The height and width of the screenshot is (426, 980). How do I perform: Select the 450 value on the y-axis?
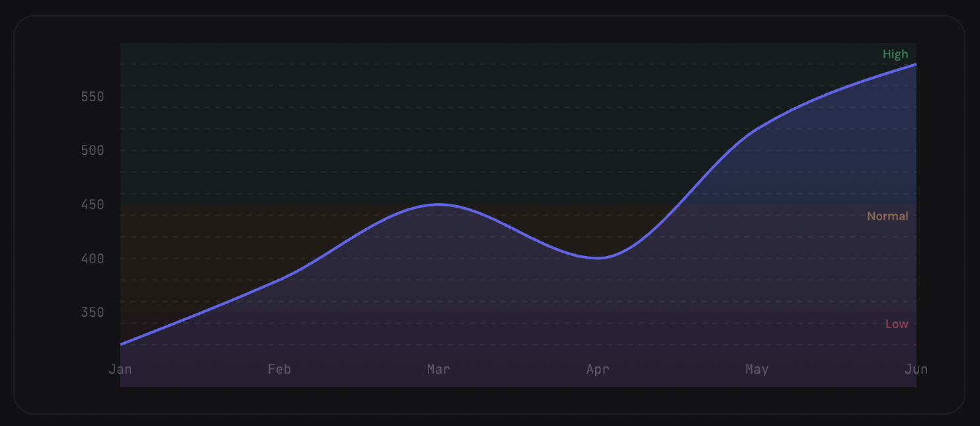tap(93, 204)
